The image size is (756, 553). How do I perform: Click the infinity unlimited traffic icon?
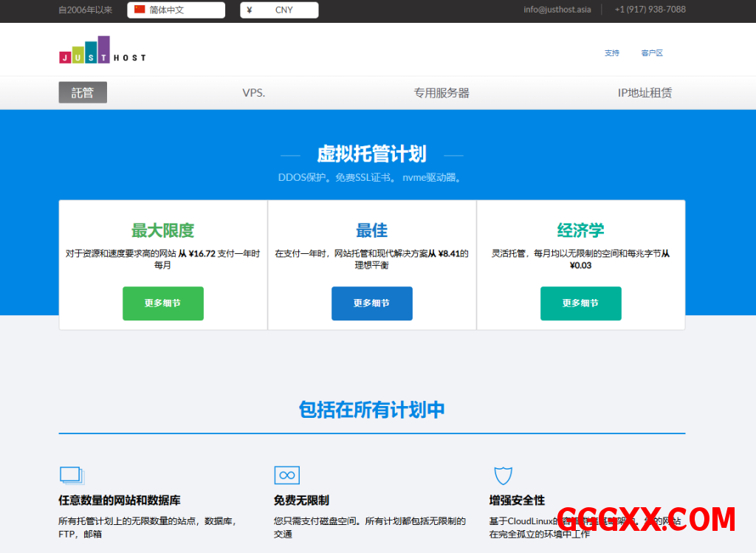[x=286, y=475]
